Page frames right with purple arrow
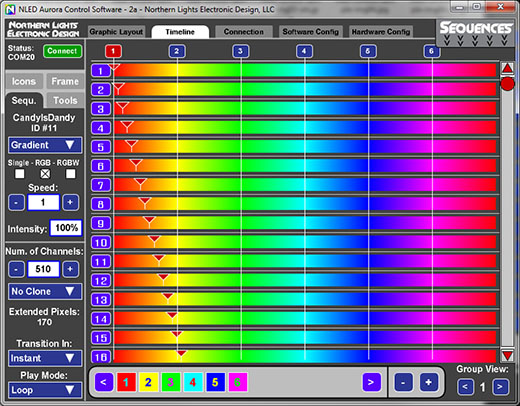 point(371,382)
